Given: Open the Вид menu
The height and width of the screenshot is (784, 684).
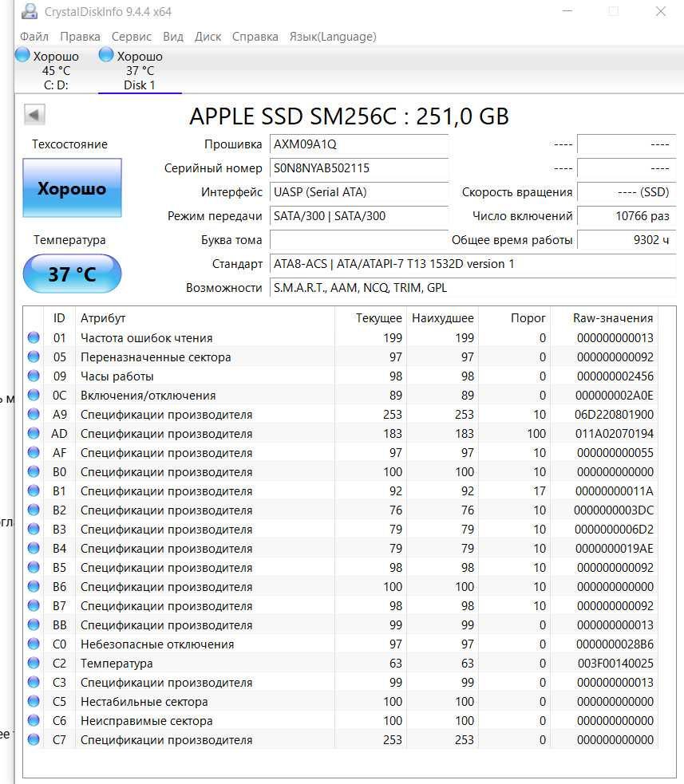Looking at the screenshot, I should click(173, 37).
